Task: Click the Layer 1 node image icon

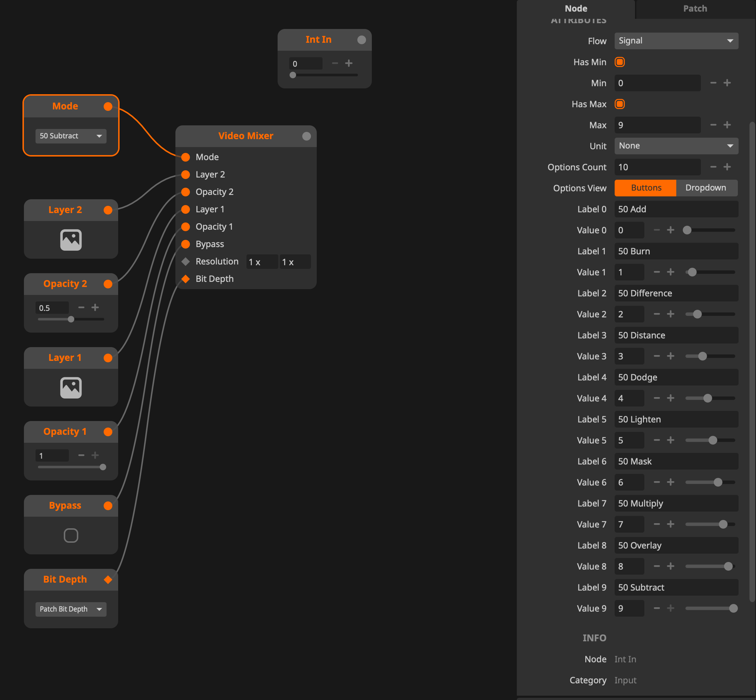Action: pos(71,388)
